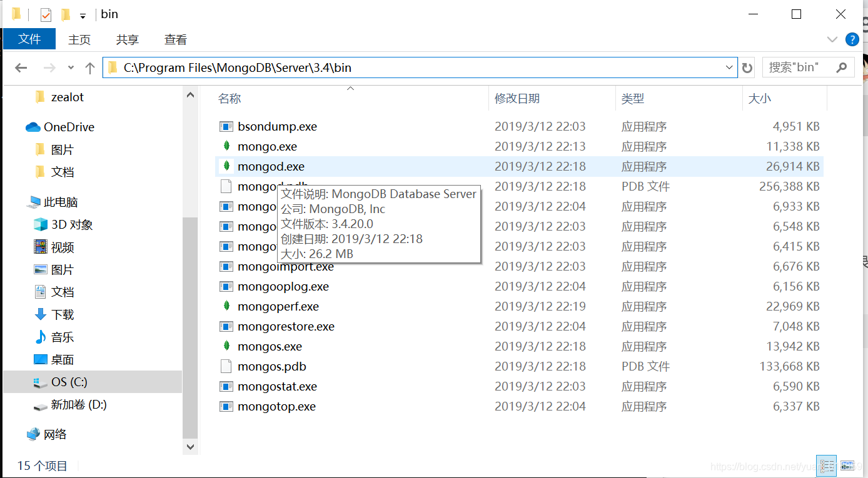
Task: Click the 音乐 music note icon
Action: [41, 337]
